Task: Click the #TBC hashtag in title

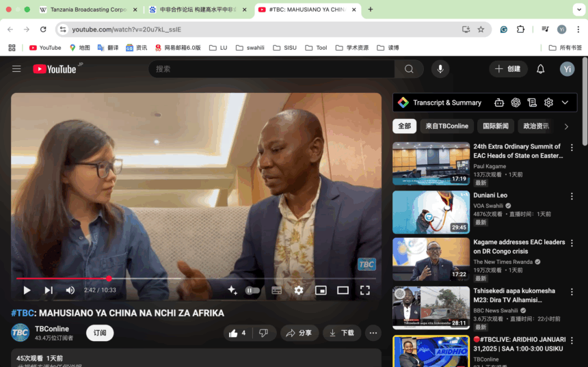Action: [x=22, y=313]
